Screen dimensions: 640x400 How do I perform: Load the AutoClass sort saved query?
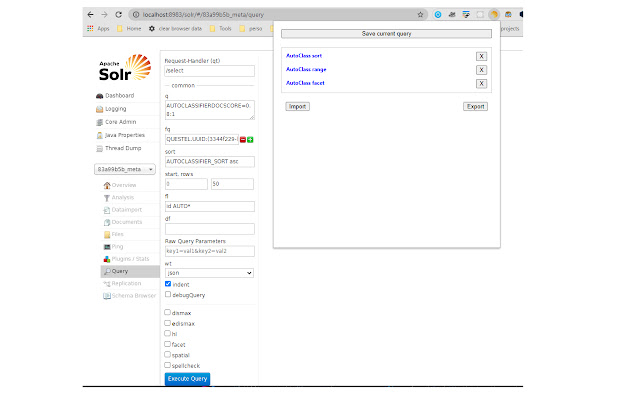pyautogui.click(x=304, y=56)
